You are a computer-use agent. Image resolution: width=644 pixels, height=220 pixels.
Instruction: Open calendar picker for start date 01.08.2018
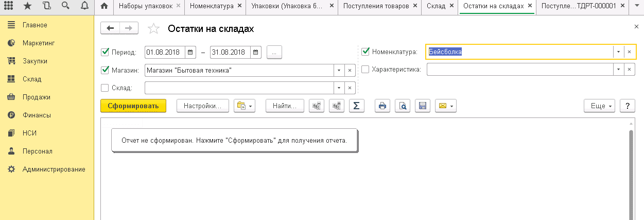(190, 52)
